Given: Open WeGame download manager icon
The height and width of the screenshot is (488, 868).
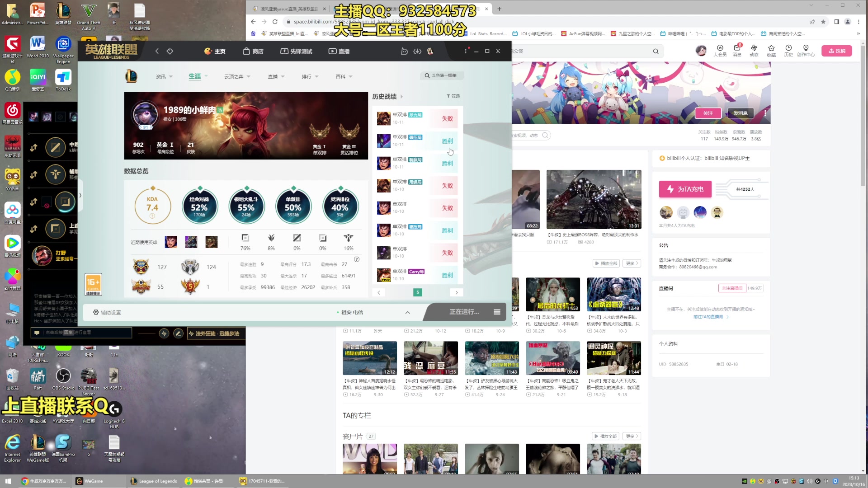Looking at the screenshot, I should (x=417, y=51).
